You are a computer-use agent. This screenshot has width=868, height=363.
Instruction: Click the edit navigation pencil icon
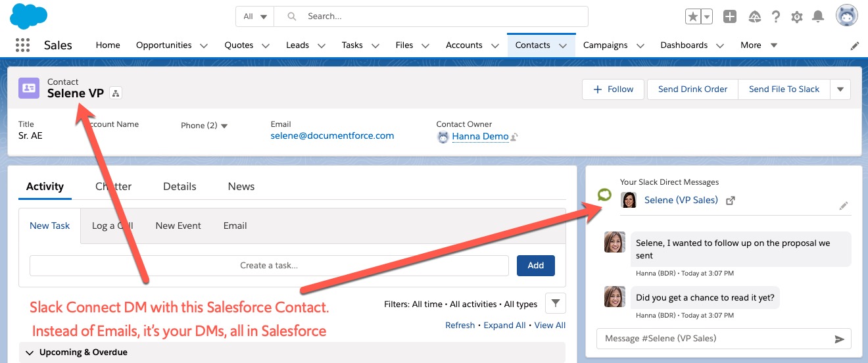point(855,46)
